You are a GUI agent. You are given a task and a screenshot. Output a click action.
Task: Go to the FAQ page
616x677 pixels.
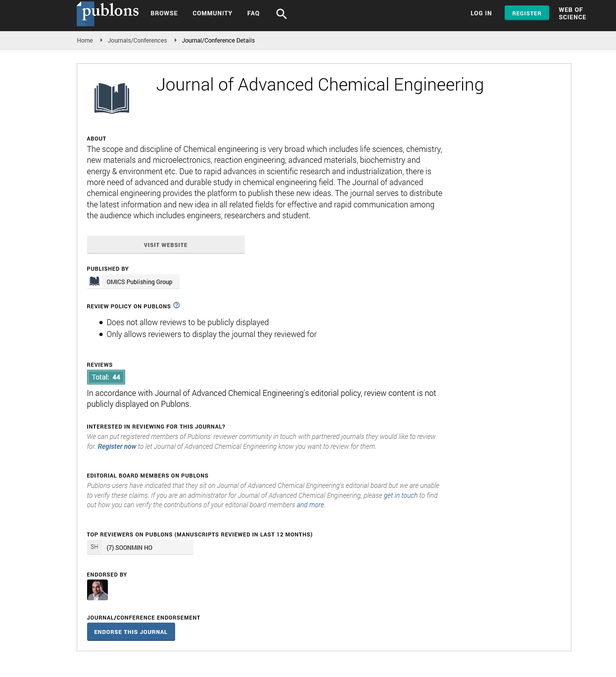[253, 13]
